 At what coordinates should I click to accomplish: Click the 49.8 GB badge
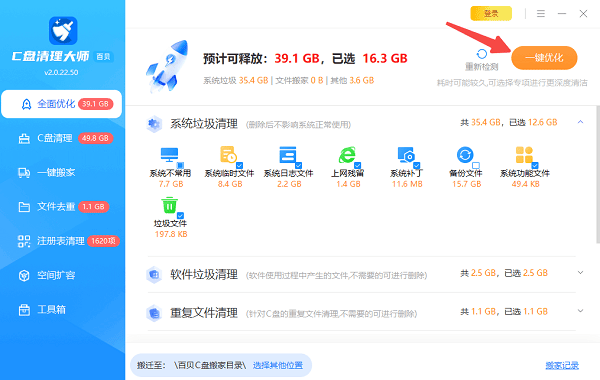(96, 138)
